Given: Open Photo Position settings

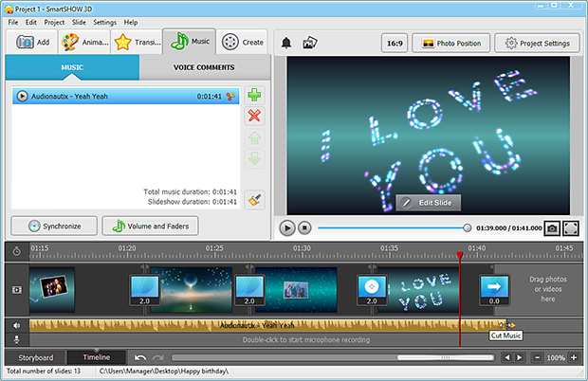Looking at the screenshot, I should [451, 43].
